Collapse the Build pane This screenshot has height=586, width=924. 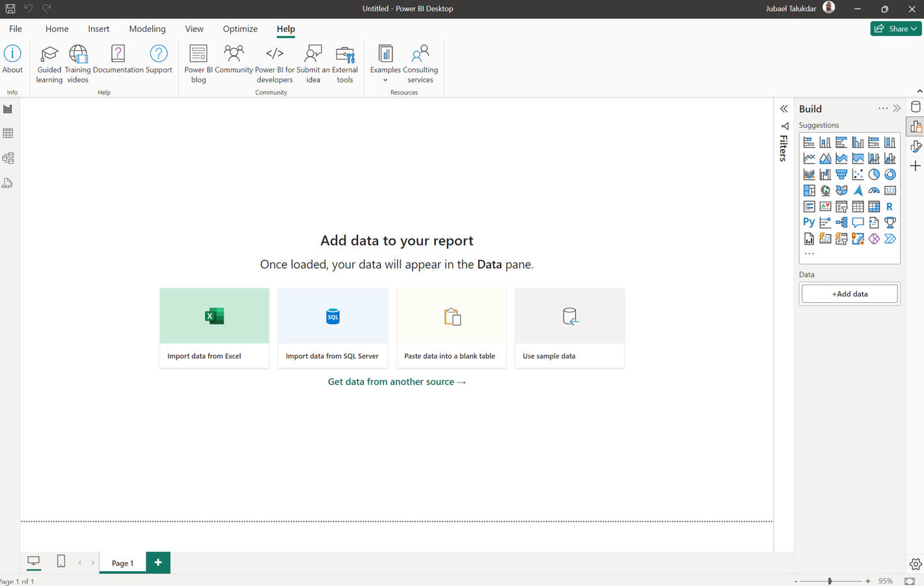pos(897,109)
